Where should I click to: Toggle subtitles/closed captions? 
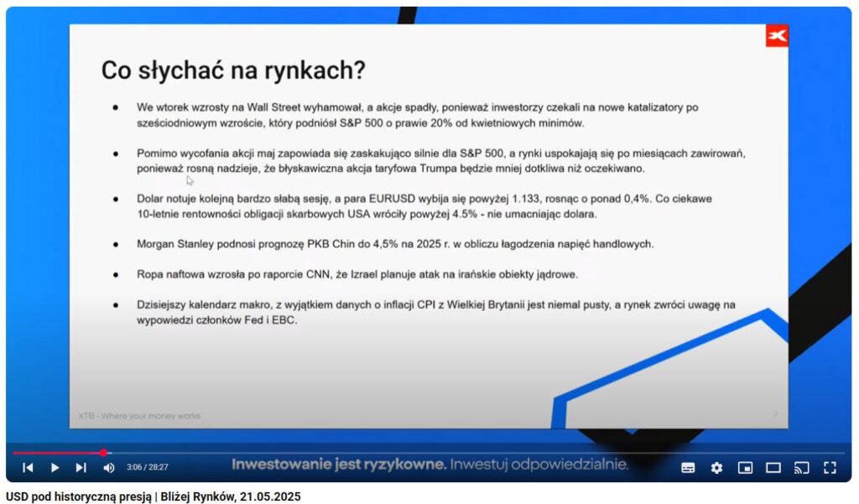(688, 467)
